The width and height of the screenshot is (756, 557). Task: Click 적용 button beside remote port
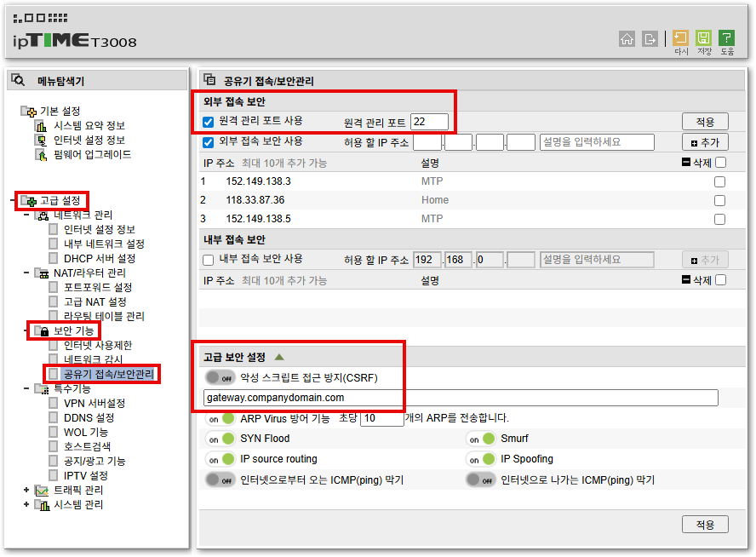[705, 122]
